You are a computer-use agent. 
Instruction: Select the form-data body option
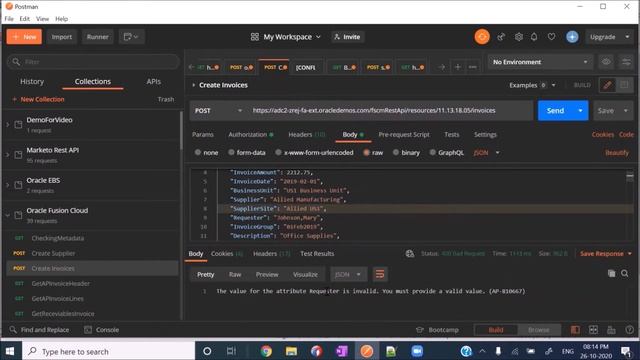pos(247,153)
